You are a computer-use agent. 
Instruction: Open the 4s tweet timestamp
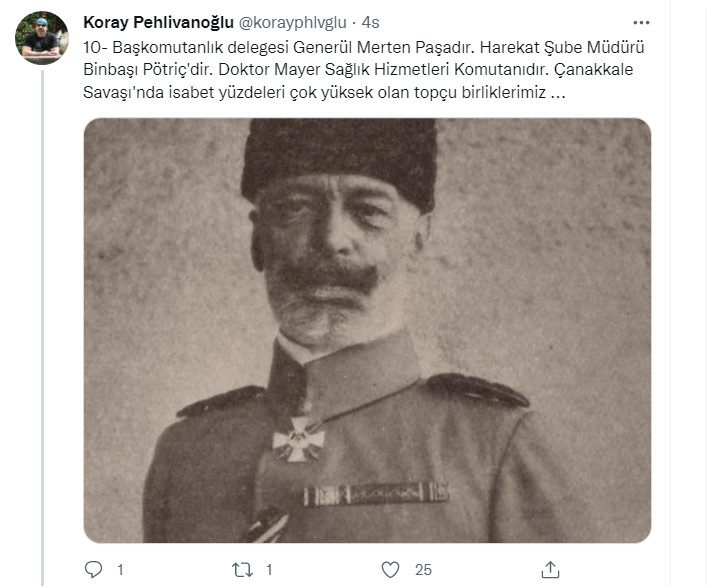coord(371,23)
